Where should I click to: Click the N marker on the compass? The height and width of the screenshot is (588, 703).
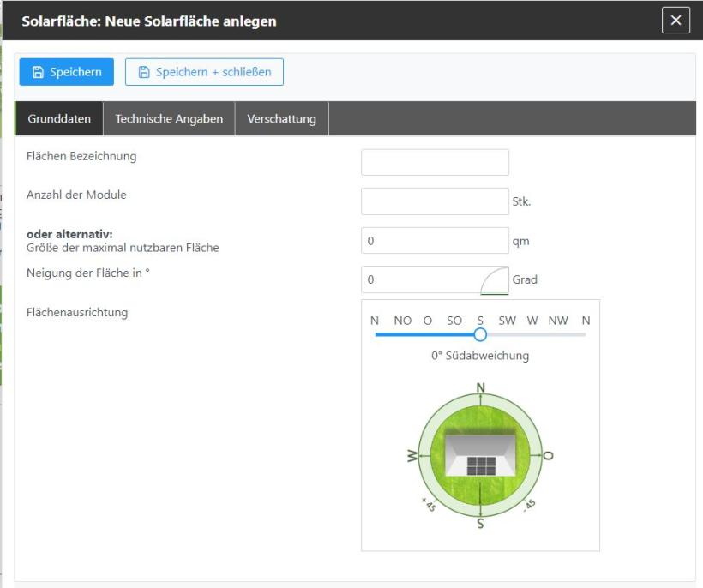480,388
